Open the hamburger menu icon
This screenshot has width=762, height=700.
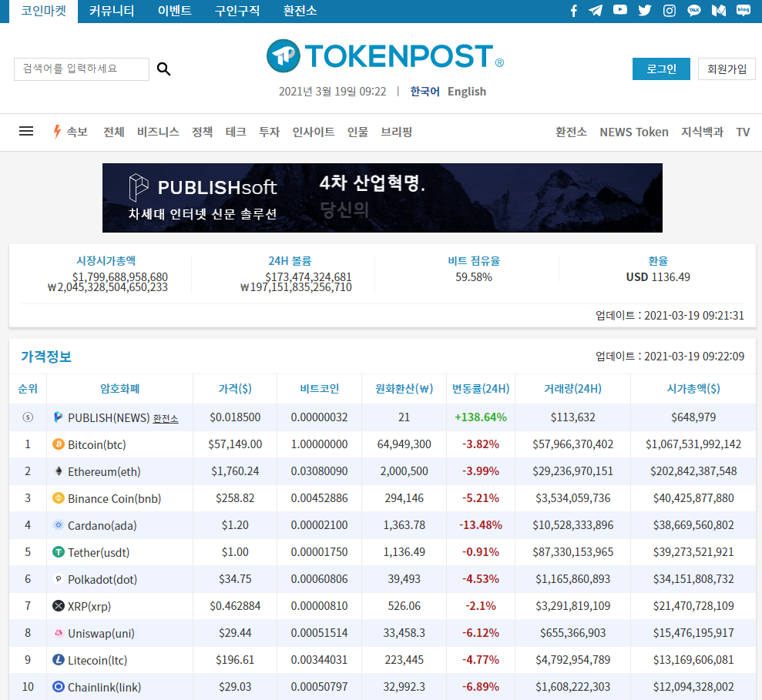click(26, 131)
